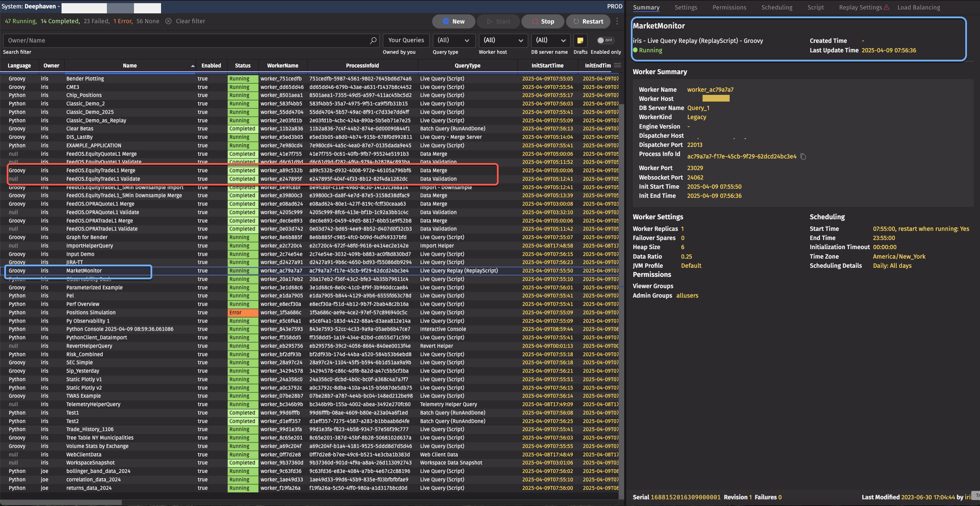The width and height of the screenshot is (980, 506).
Task: Switch to the Scheduling tab
Action: pos(776,7)
